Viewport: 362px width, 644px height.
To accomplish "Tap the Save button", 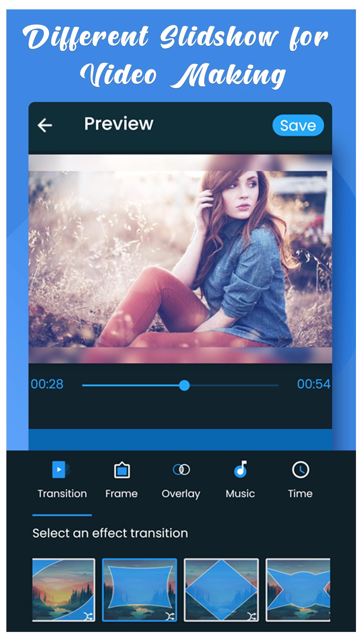I will pos(298,125).
